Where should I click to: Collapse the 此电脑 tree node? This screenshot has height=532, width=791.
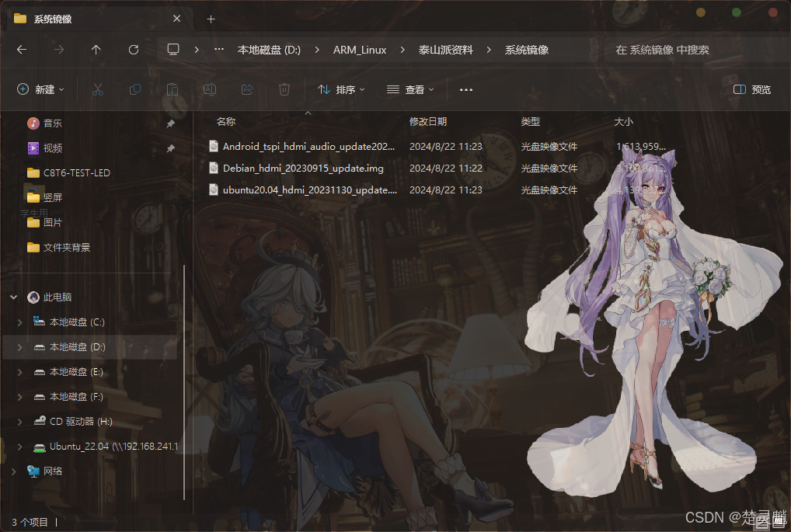point(14,297)
